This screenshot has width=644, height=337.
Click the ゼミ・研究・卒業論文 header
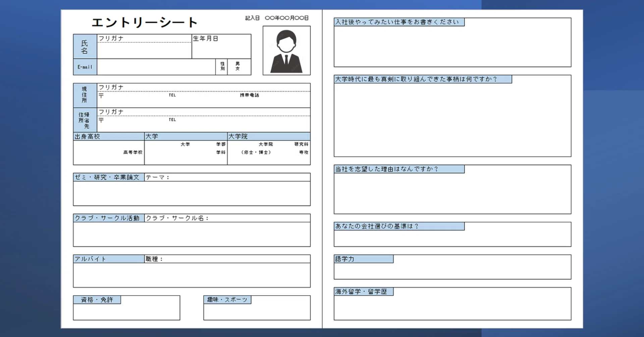109,177
